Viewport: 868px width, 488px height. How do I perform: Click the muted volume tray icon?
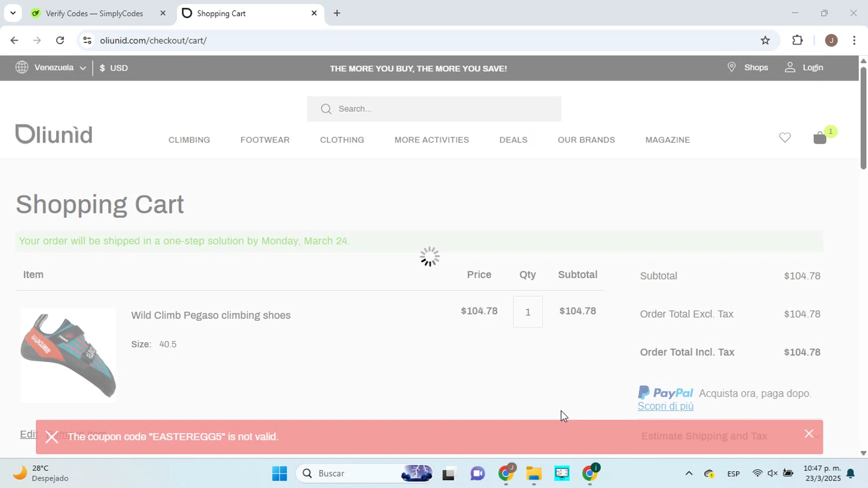(773, 474)
